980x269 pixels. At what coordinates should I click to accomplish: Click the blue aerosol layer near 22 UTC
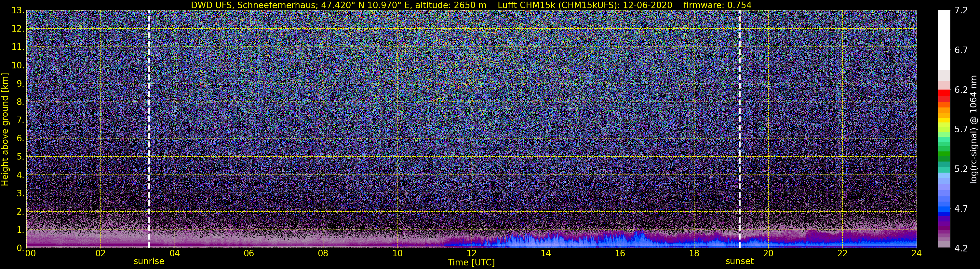click(x=842, y=242)
